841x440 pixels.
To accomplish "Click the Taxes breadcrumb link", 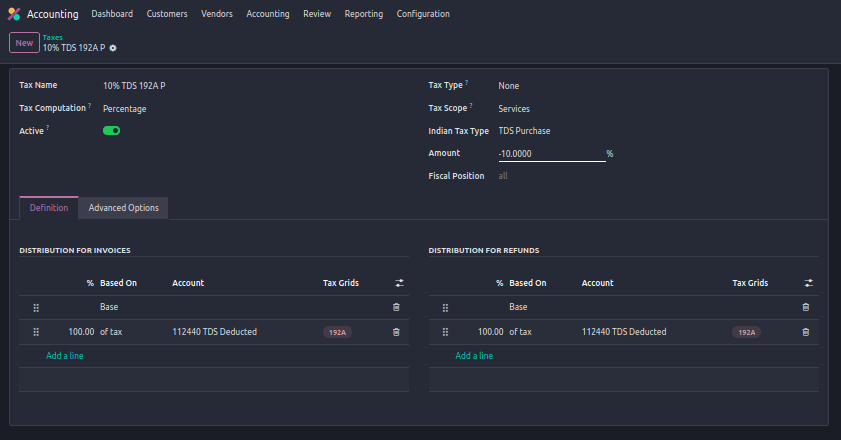I will [x=52, y=37].
